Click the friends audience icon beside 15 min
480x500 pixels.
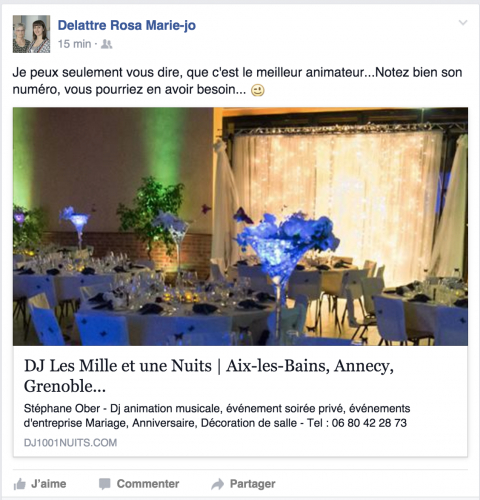coord(107,44)
